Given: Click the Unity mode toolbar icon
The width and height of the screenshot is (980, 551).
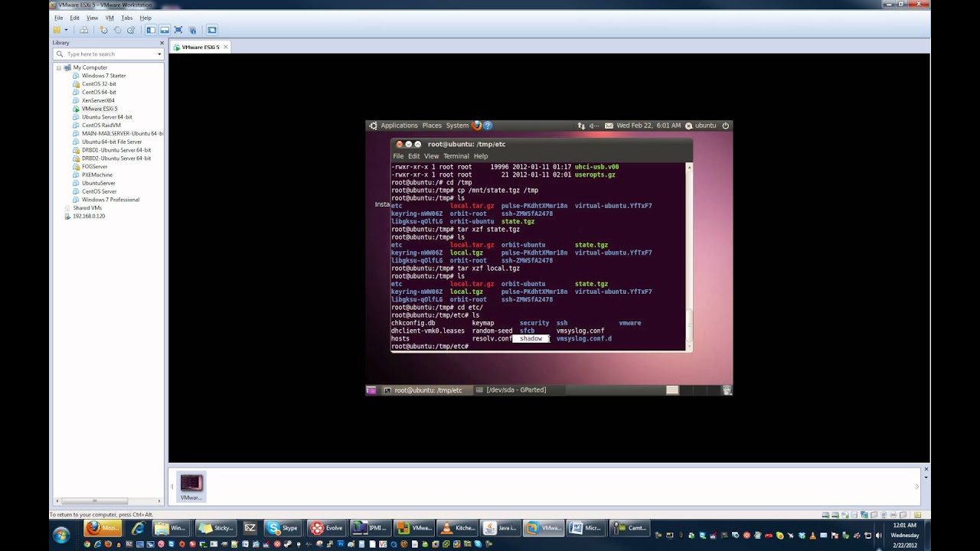Looking at the screenshot, I should click(192, 30).
